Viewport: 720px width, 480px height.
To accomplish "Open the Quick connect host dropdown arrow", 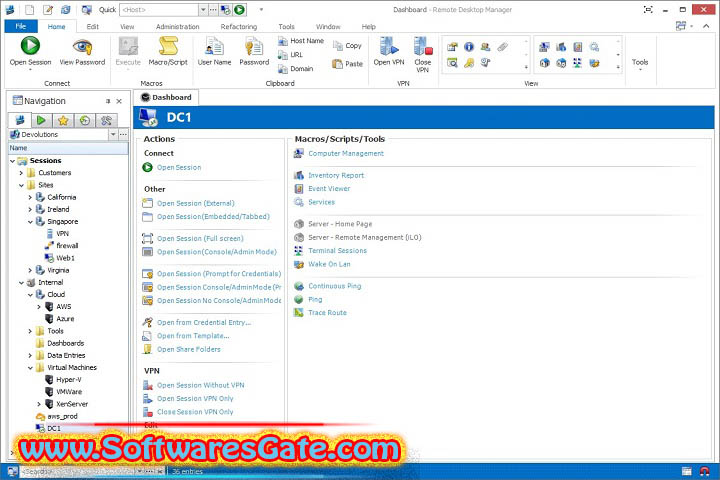I will coord(203,10).
